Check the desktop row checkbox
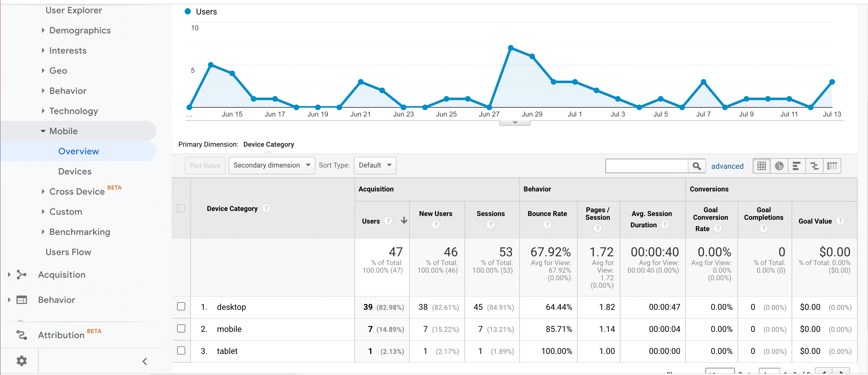 click(181, 307)
